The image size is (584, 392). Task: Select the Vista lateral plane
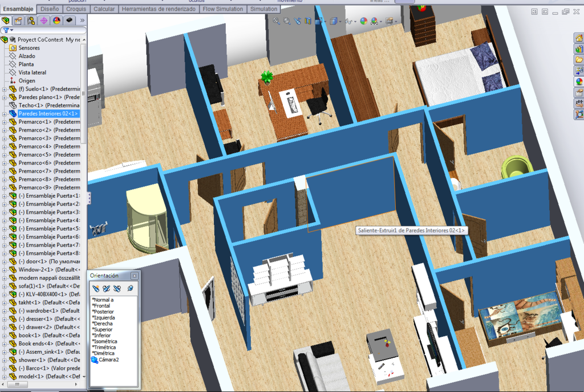[33, 72]
